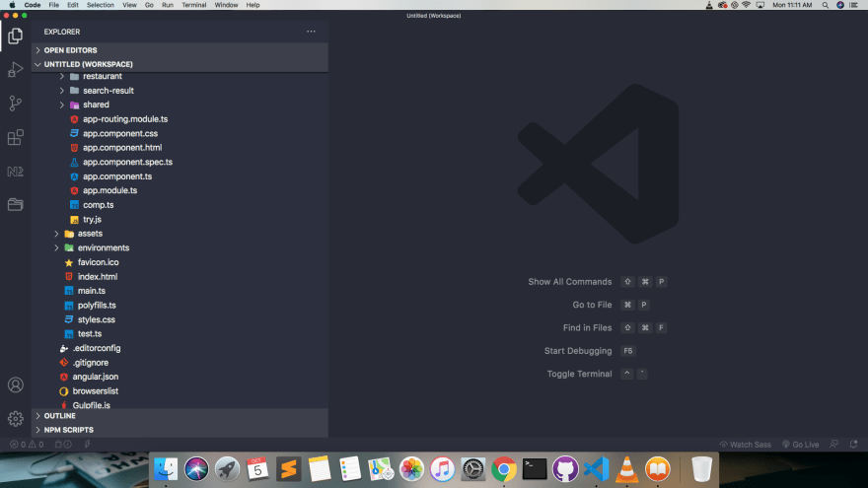Open try.js file

click(92, 219)
